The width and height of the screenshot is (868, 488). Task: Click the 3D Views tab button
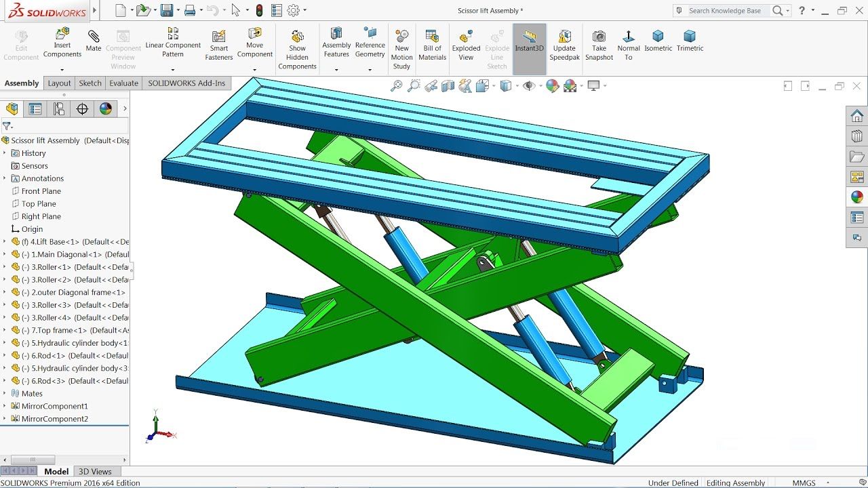(95, 472)
